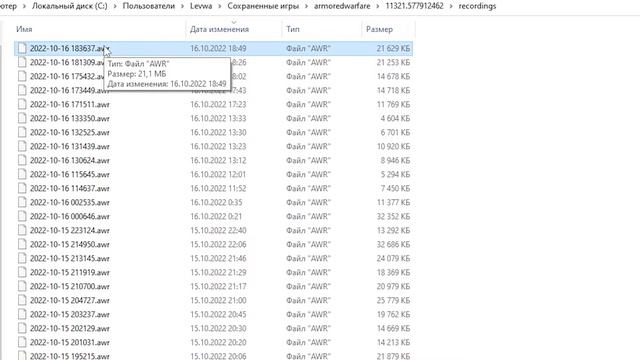Click size cell 21 629 КБ

tap(393, 49)
